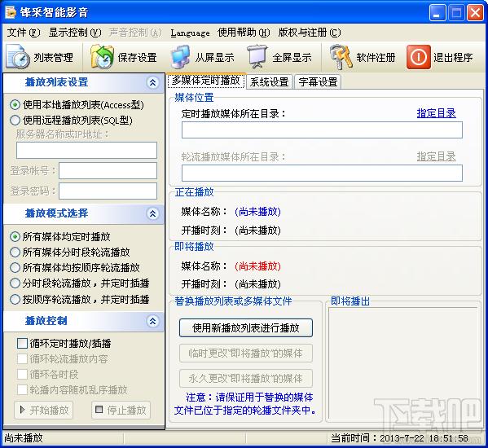488x448 pixels.
Task: Click 永久更改"即将播放"的媒体 button
Action: (x=246, y=378)
